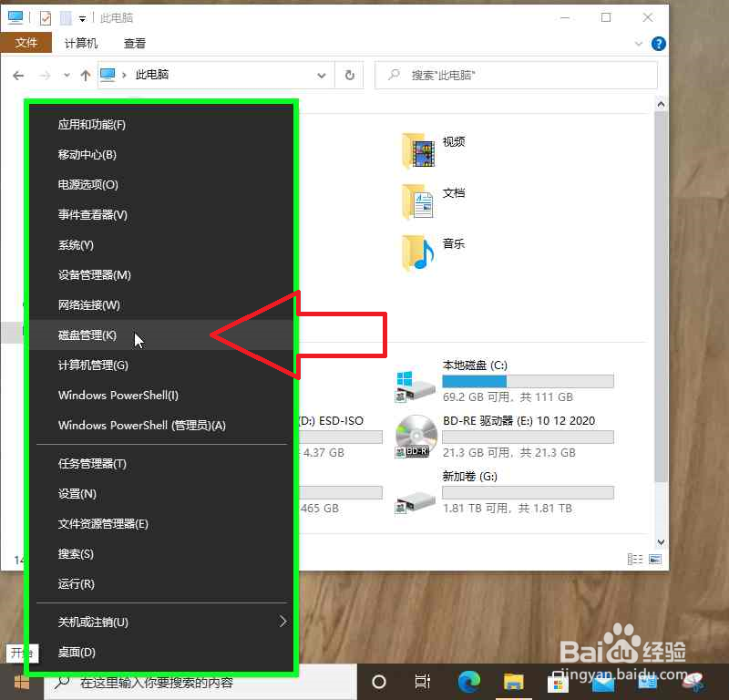The width and height of the screenshot is (729, 700).
Task: Open Microsoft Store taskbar icon
Action: 558,683
